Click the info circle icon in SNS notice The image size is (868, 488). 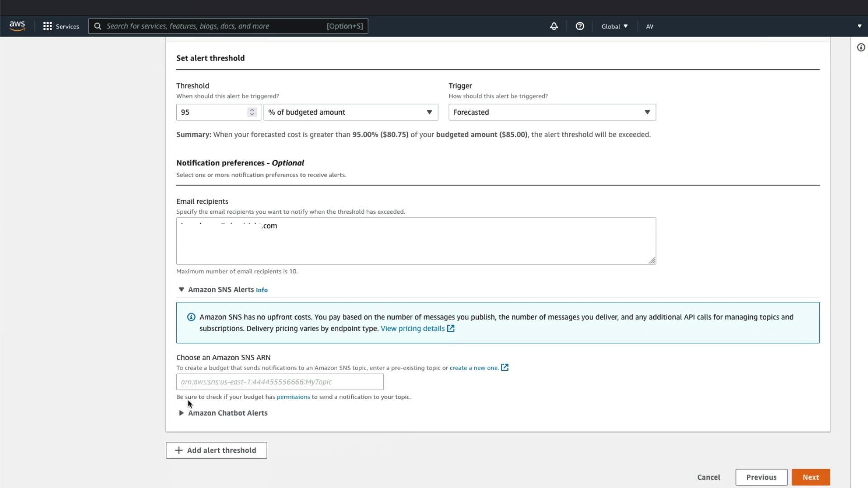(x=191, y=317)
